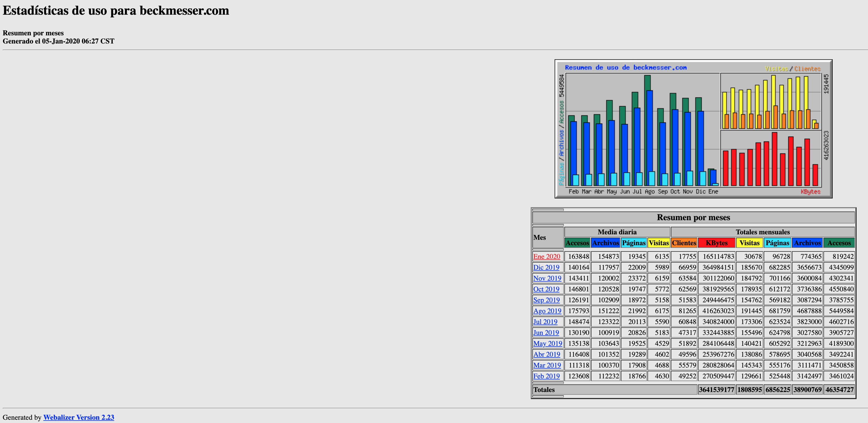Open the Jul 2019 statistics link

(x=545, y=322)
